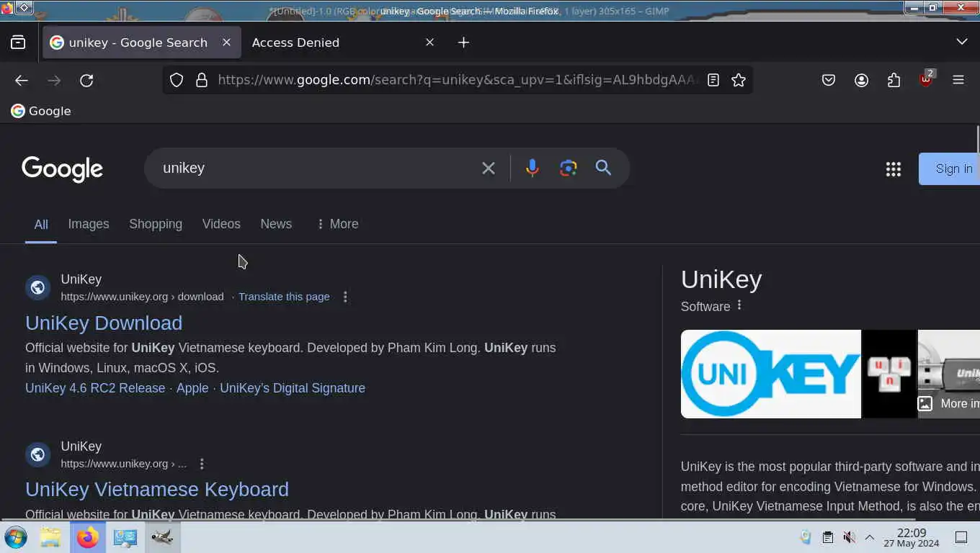The width and height of the screenshot is (980, 553).
Task: Open the Google bookmark in bookmarks bar
Action: (41, 111)
